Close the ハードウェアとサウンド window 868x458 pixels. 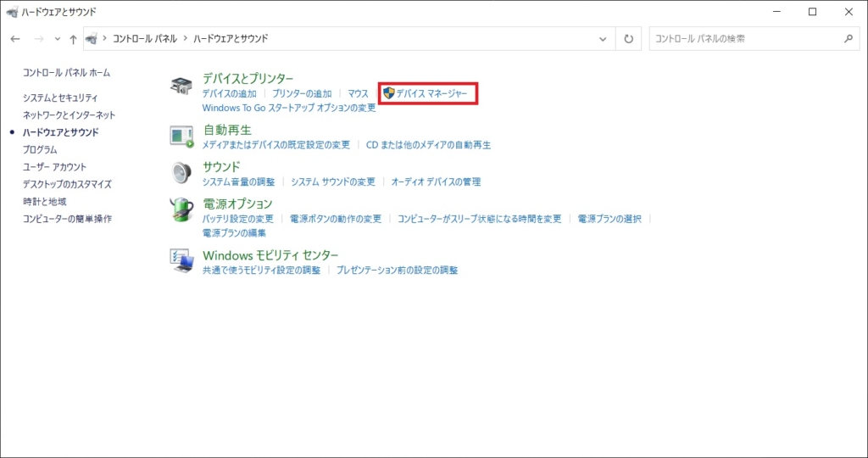849,12
